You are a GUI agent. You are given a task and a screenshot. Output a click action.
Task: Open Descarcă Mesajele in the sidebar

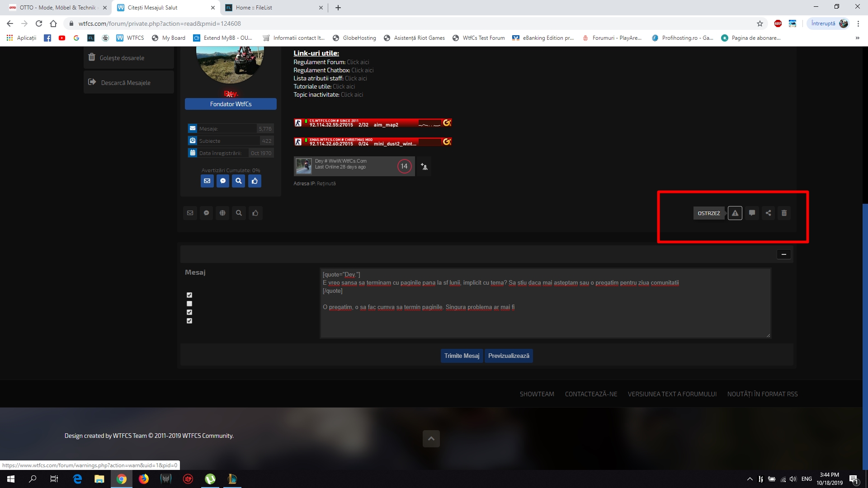(x=126, y=83)
